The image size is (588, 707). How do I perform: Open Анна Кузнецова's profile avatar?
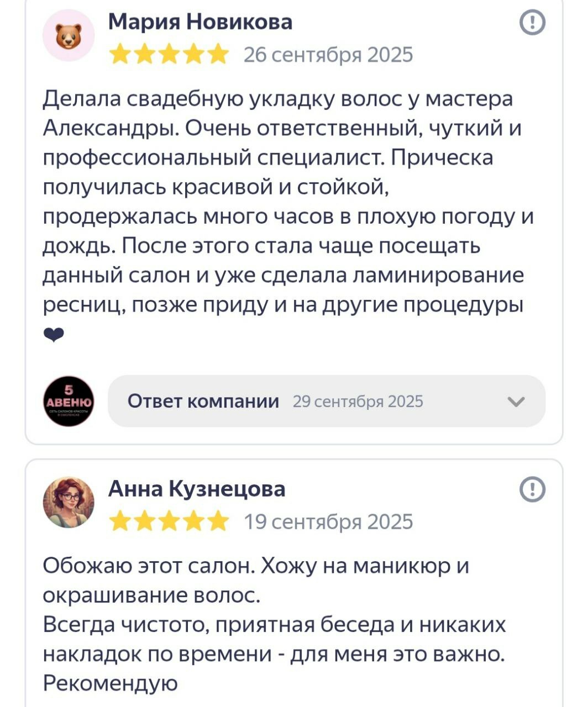[x=69, y=502]
